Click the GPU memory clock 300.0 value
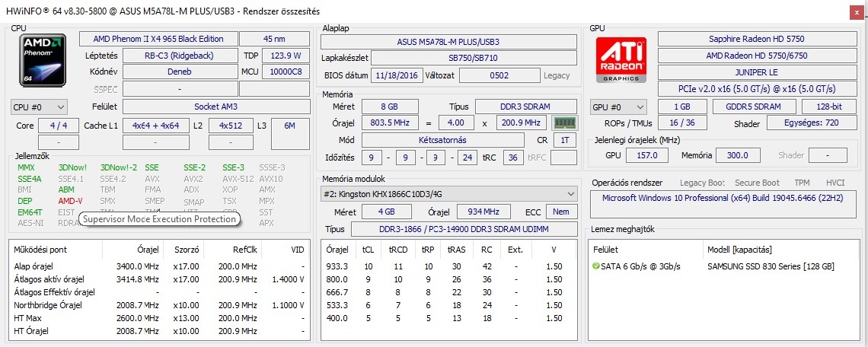This screenshot has width=868, height=347. point(737,155)
